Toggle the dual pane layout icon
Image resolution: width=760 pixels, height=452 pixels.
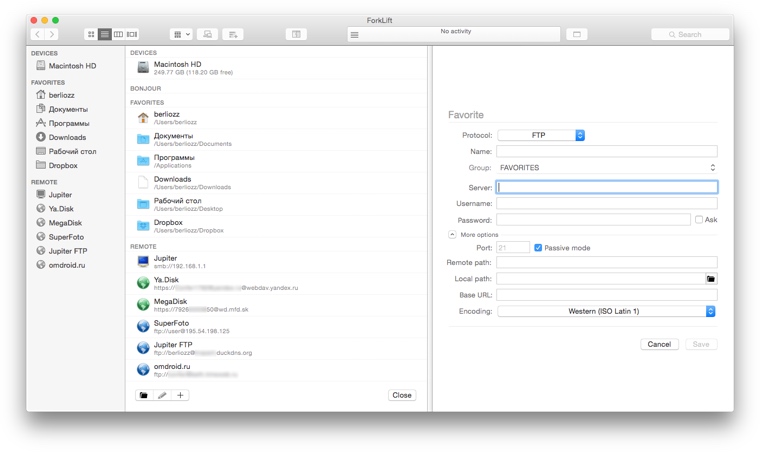click(296, 34)
